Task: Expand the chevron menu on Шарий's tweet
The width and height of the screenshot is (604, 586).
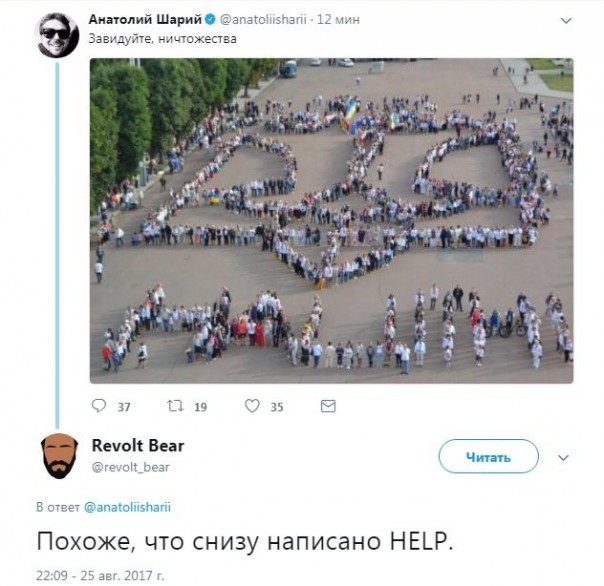Action: (566, 20)
